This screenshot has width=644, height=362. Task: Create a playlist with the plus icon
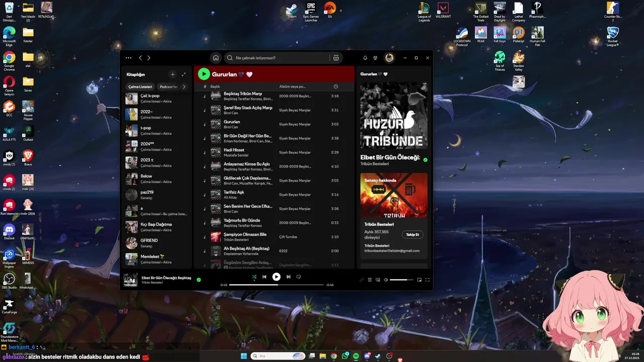click(173, 74)
